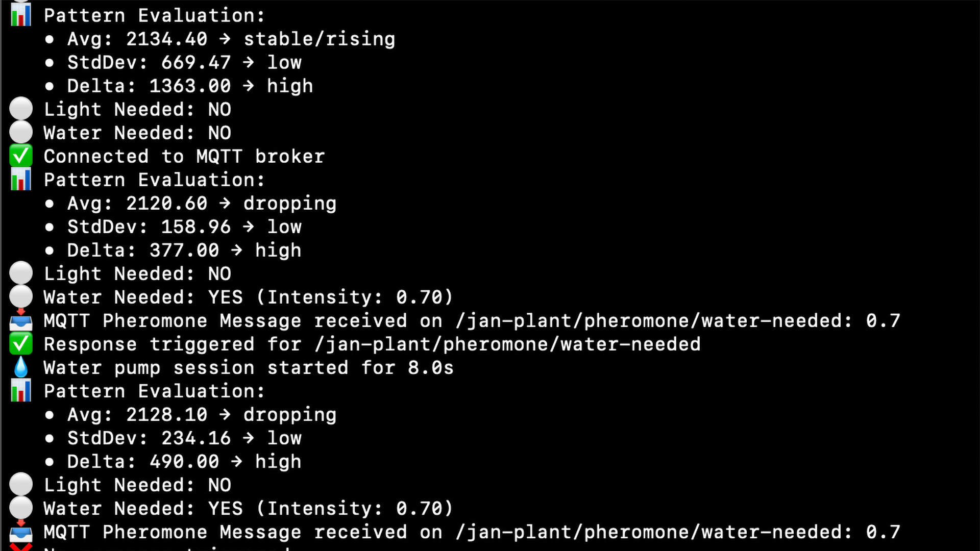Click the 'Delta: 1363.00 → high' line

[x=190, y=86]
